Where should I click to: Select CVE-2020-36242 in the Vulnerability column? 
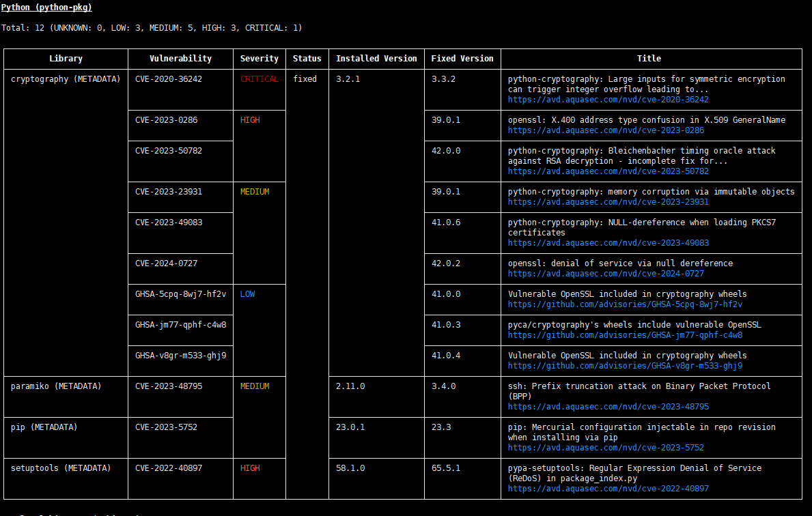(x=168, y=79)
